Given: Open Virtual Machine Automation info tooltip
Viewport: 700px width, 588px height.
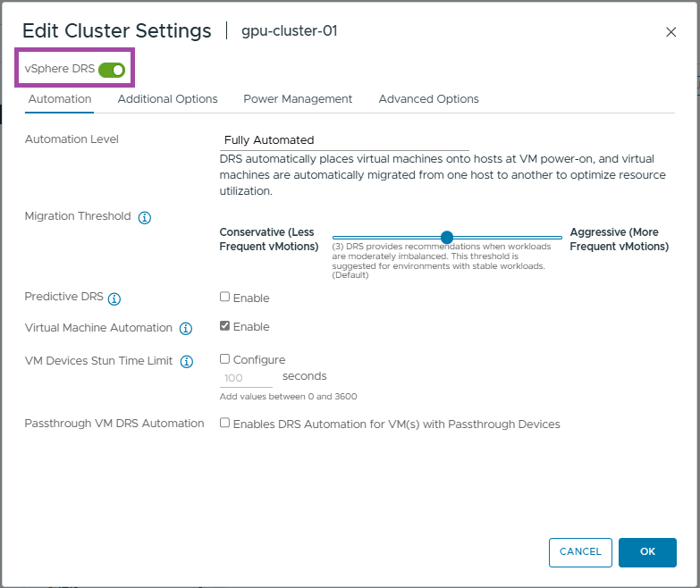Looking at the screenshot, I should coord(186,329).
